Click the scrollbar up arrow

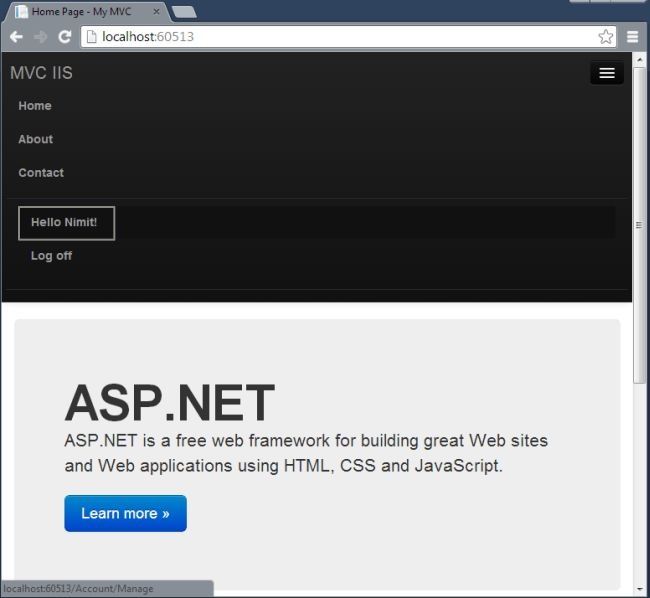[639, 61]
